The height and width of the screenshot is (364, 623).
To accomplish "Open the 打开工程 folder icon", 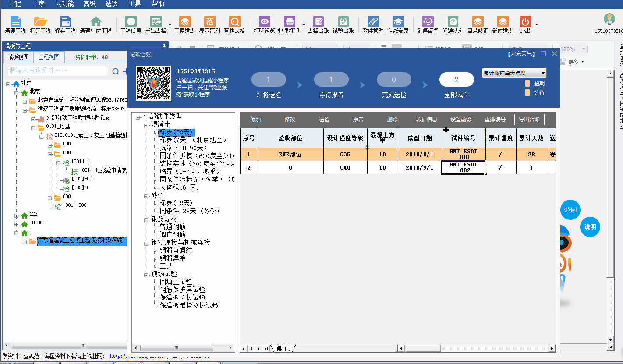I will [40, 22].
